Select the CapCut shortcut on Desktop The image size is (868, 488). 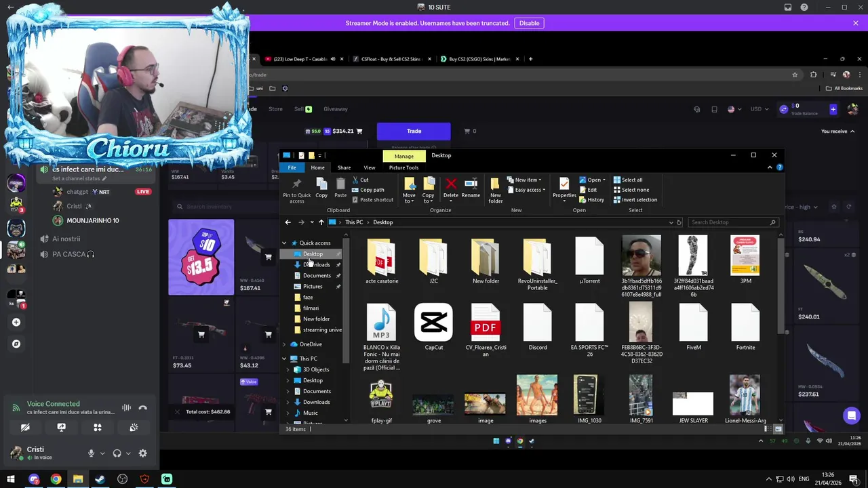(434, 327)
